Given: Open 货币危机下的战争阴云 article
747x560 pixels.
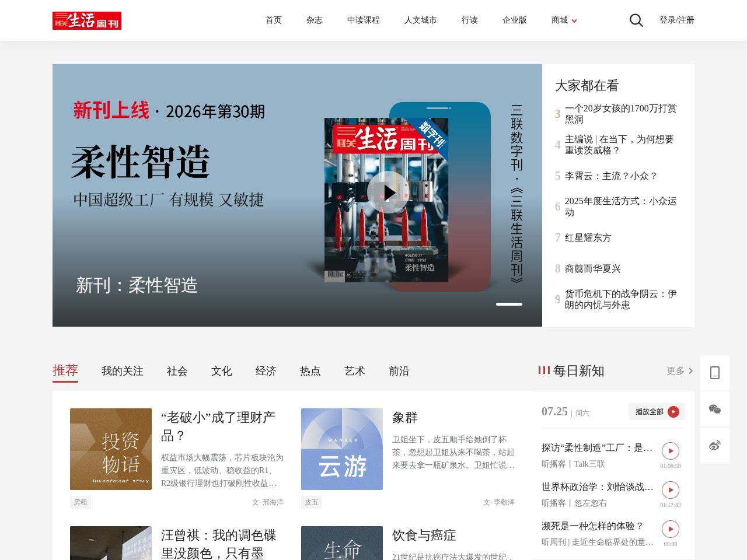Looking at the screenshot, I should (x=621, y=299).
